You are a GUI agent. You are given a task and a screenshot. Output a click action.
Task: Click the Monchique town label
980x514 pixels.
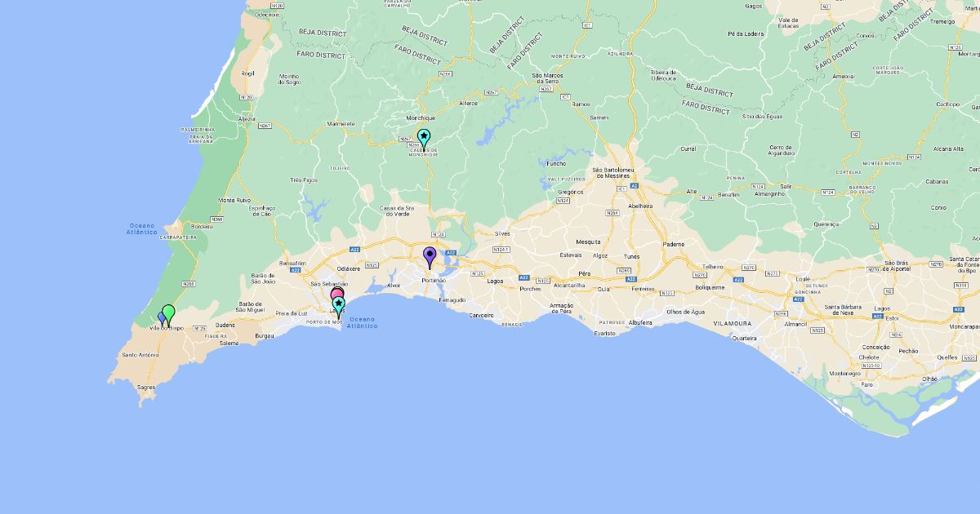[420, 118]
